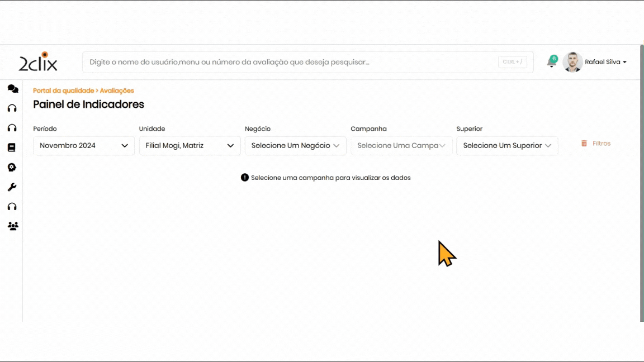This screenshot has height=362, width=644.
Task: Open the Selecione Um Superior dropdown
Action: click(x=506, y=146)
